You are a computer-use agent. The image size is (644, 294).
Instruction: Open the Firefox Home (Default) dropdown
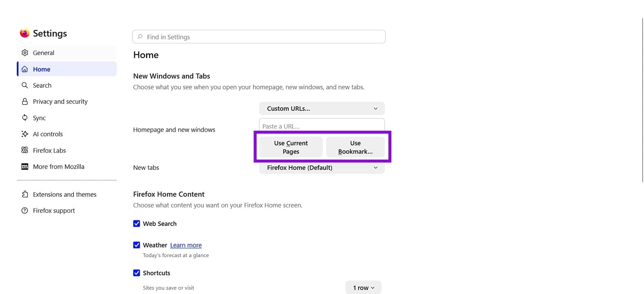pyautogui.click(x=322, y=167)
